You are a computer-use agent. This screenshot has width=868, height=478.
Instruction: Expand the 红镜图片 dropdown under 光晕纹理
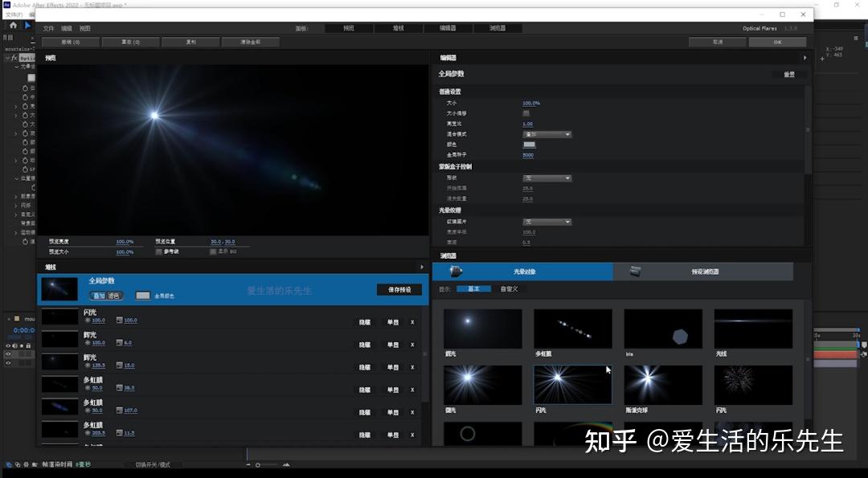tap(547, 223)
